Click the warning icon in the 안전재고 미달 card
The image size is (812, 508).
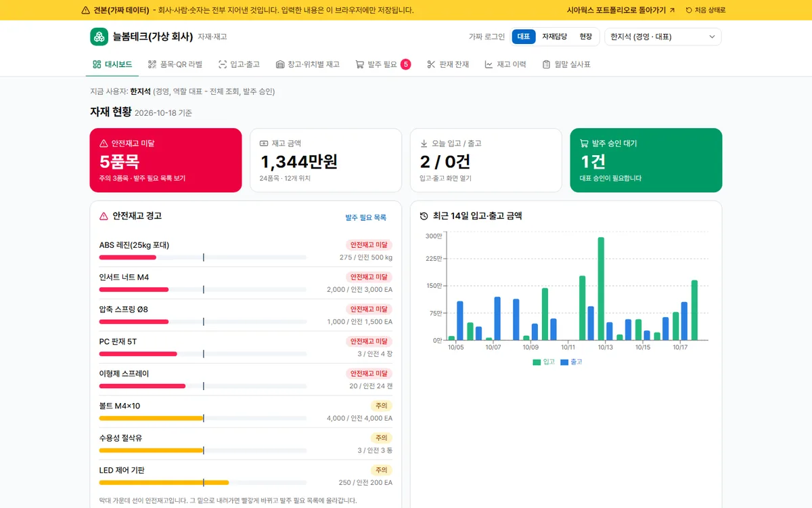(104, 144)
